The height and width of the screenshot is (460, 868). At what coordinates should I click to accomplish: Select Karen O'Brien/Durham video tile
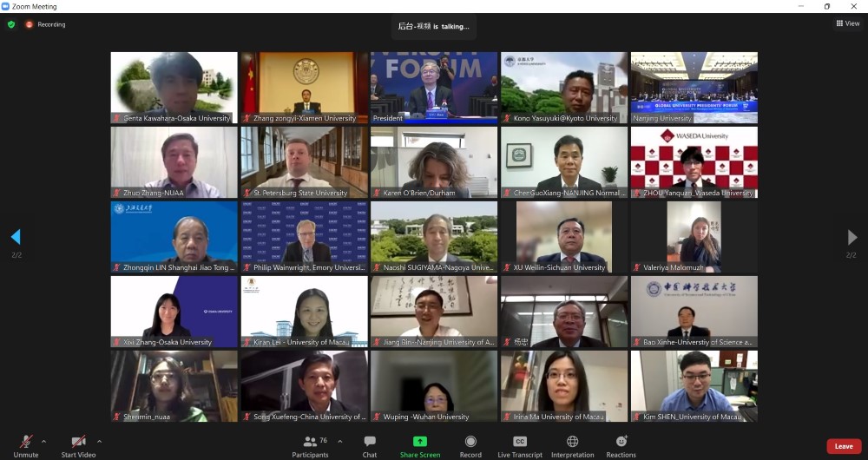click(x=434, y=162)
